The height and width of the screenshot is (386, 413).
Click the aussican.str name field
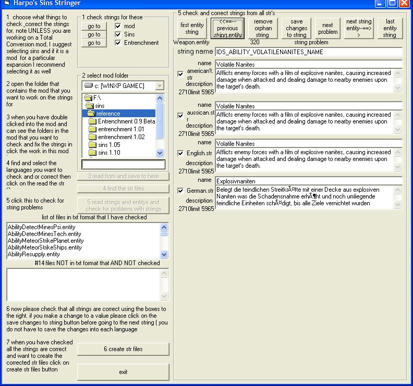pyautogui.click(x=308, y=106)
